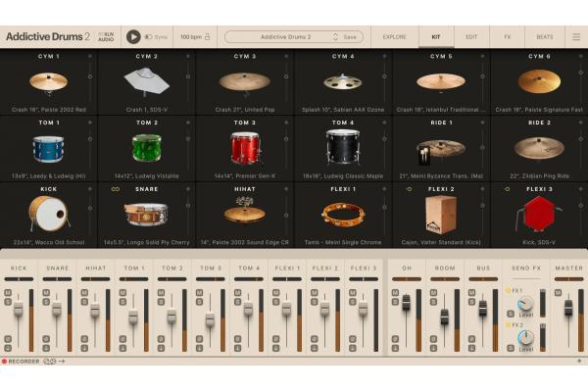The height and width of the screenshot is (392, 588).
Task: Switch to the KIT tab
Action: click(x=436, y=37)
